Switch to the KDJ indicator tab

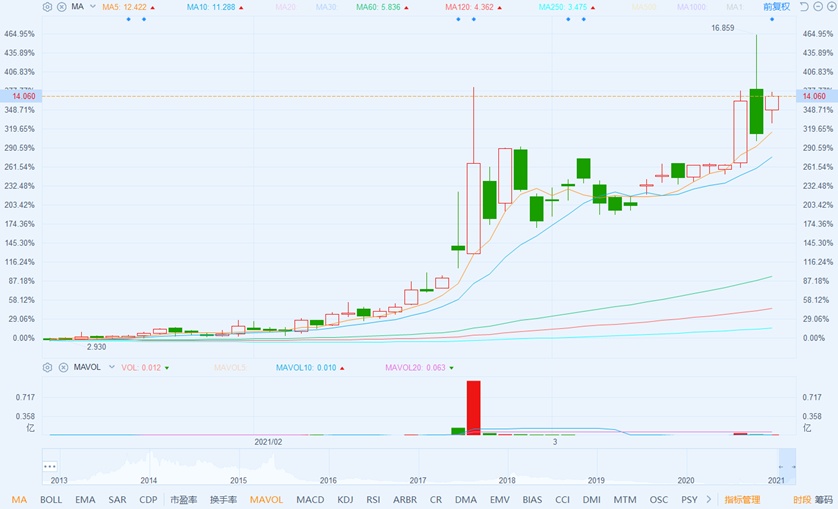(345, 499)
